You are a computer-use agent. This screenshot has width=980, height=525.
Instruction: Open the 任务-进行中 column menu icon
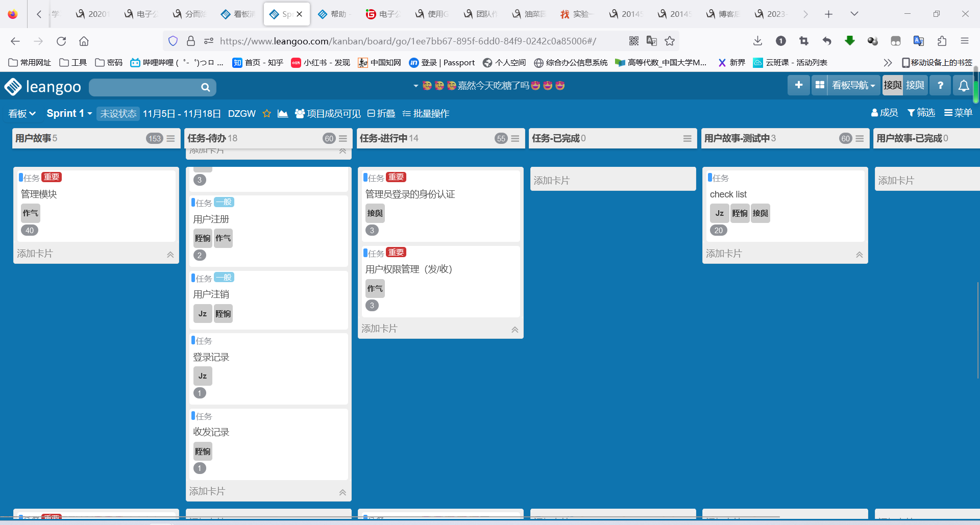click(515, 138)
